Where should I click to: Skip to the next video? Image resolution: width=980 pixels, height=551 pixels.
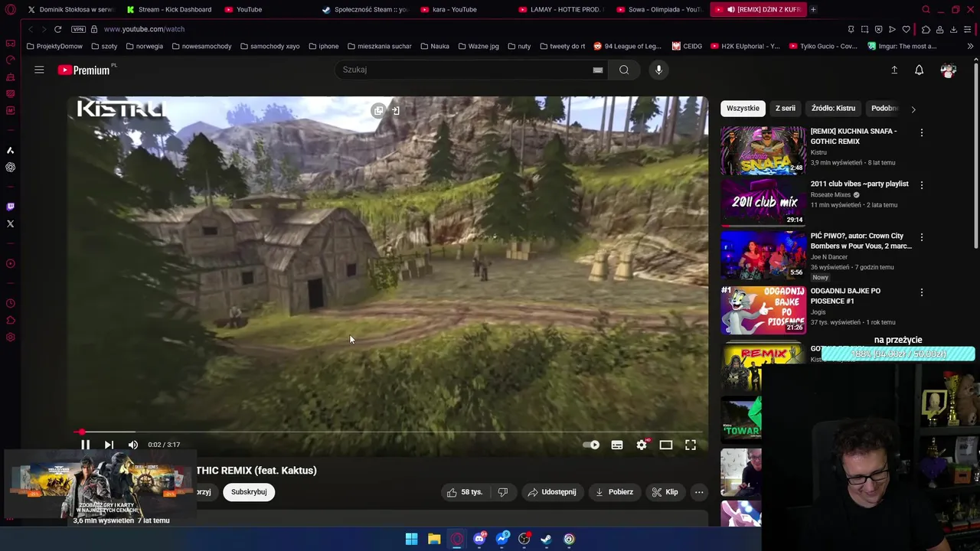point(109,445)
